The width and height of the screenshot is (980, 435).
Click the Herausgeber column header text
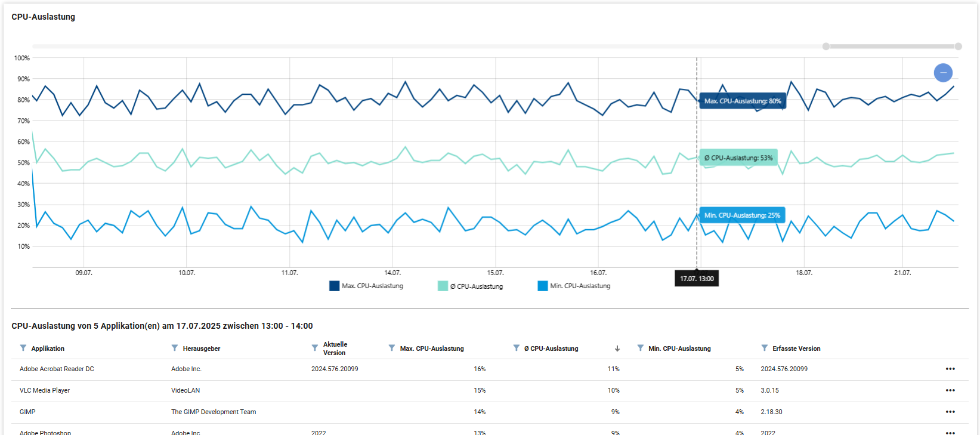point(202,348)
